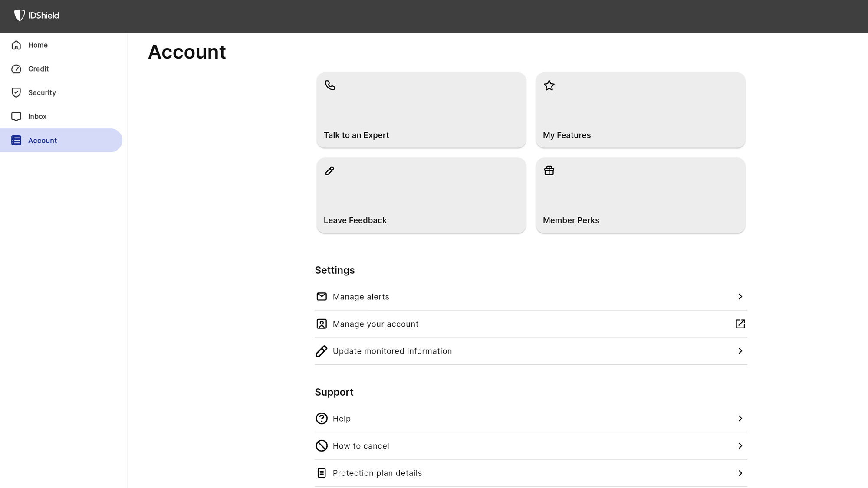Open the Inbox sidebar item

tap(37, 117)
